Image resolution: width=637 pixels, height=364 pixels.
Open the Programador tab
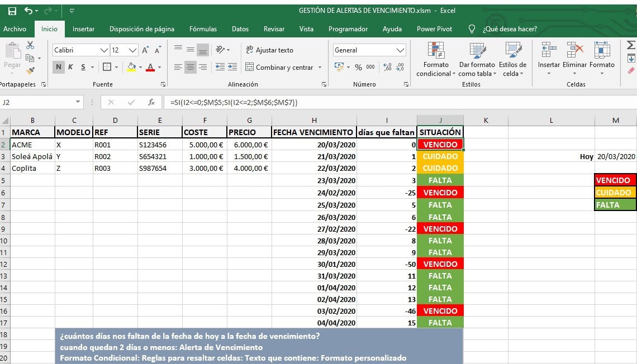tap(348, 29)
